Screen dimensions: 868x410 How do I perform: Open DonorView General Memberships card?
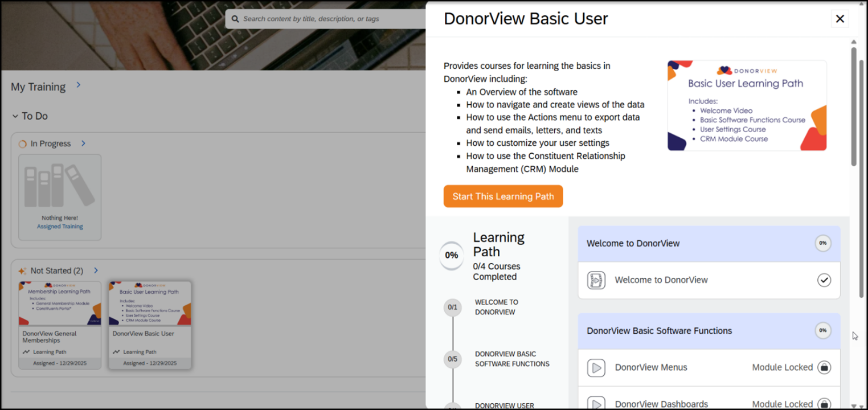pos(60,325)
